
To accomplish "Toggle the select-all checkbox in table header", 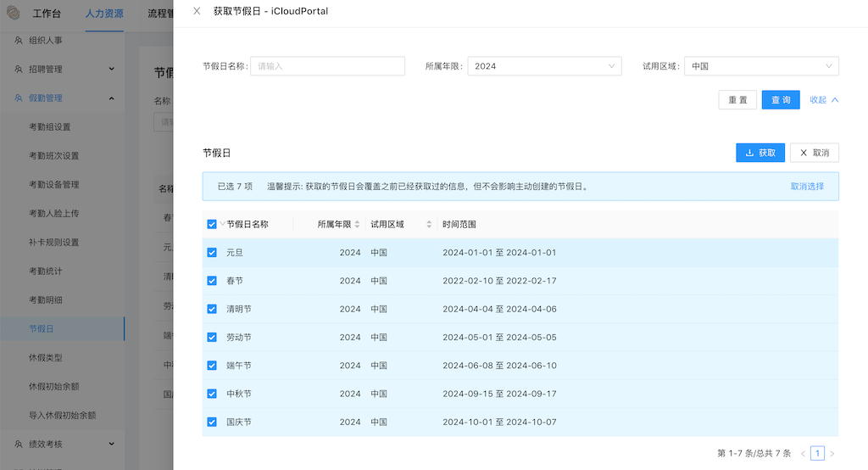I will pyautogui.click(x=211, y=225).
